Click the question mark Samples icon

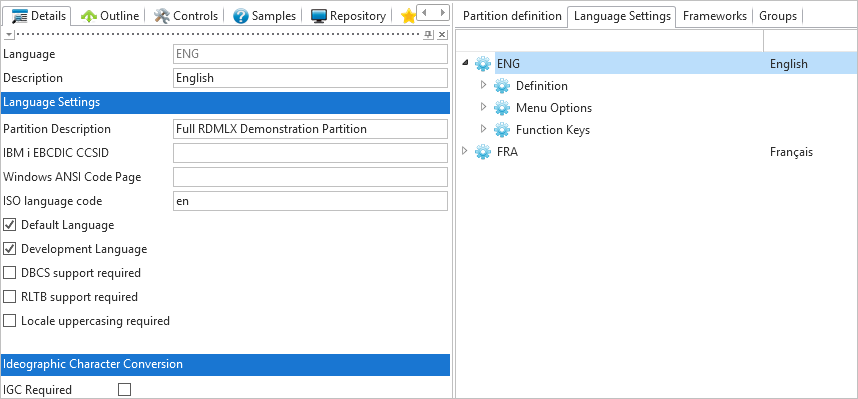coord(241,16)
